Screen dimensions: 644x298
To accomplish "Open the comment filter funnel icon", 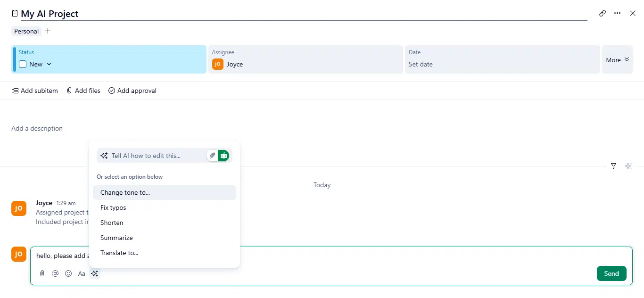I will point(613,166).
